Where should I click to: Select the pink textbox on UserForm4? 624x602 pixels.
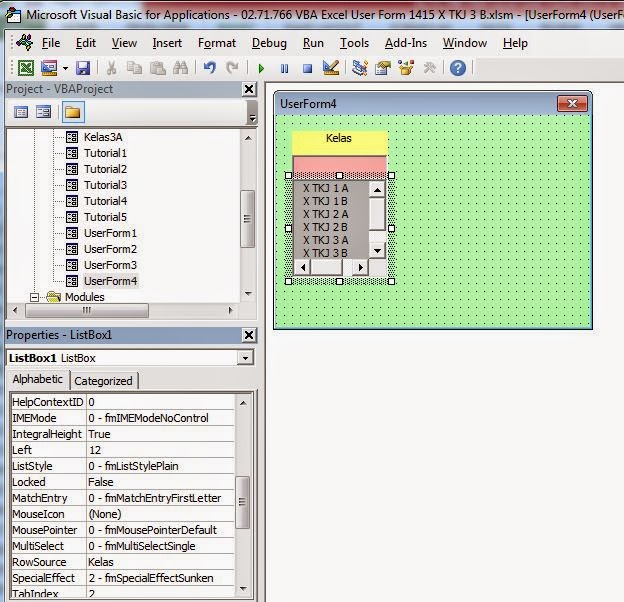tap(339, 164)
